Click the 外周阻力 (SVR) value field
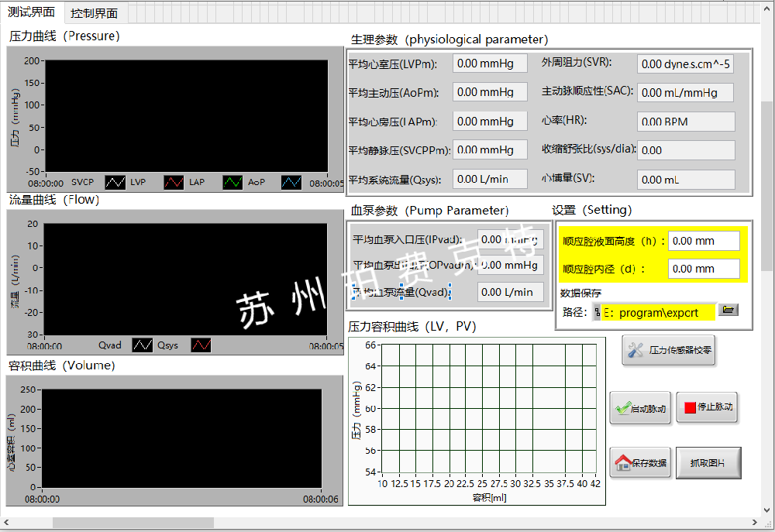This screenshot has height=532, width=775. click(x=685, y=64)
